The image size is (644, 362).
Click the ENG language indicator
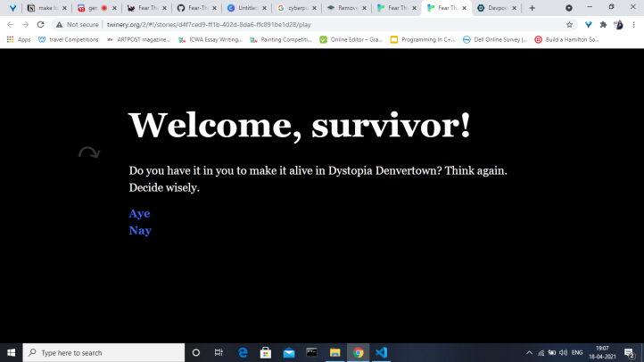577,352
